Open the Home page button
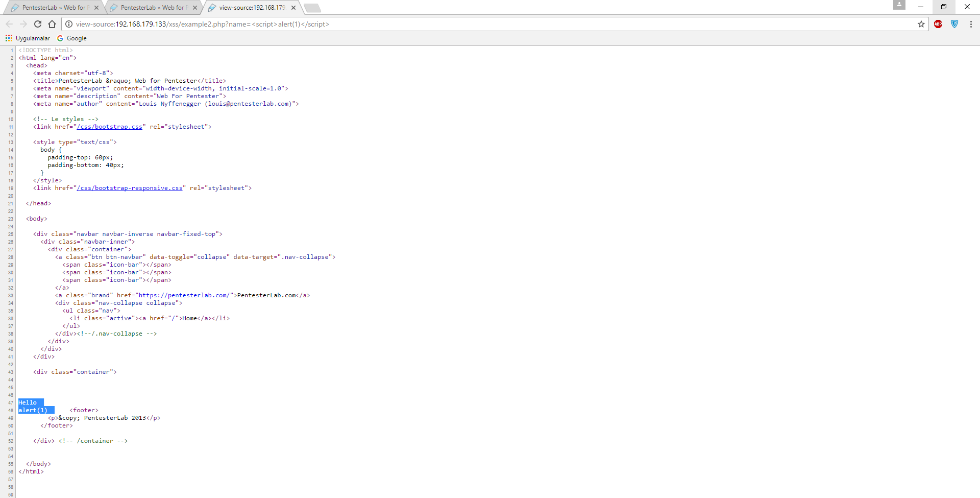This screenshot has width=980, height=498. (52, 24)
